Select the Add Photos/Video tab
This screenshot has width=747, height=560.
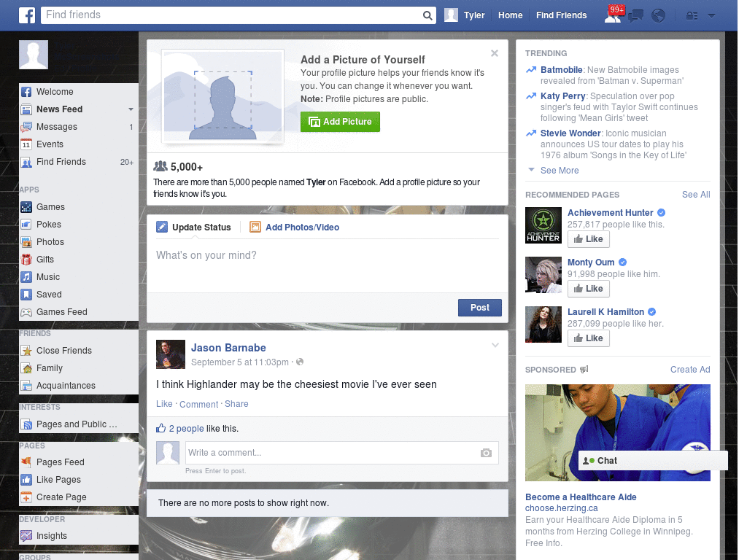coord(295,227)
